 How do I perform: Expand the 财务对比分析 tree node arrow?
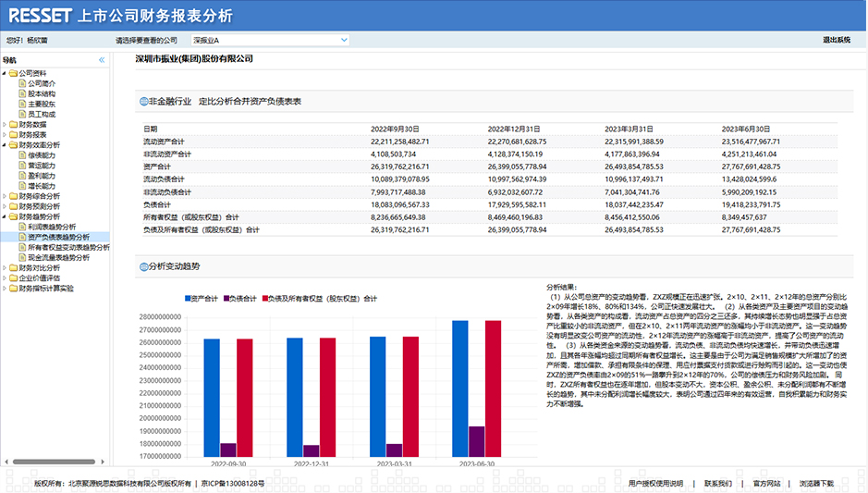coord(5,267)
